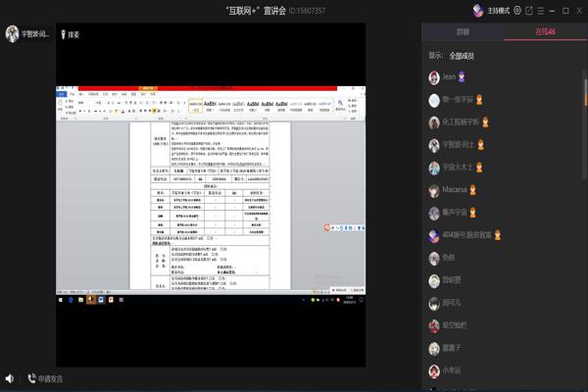Click the avatar of member 星空灿烂
Screen dimensions: 588x392
pos(434,325)
